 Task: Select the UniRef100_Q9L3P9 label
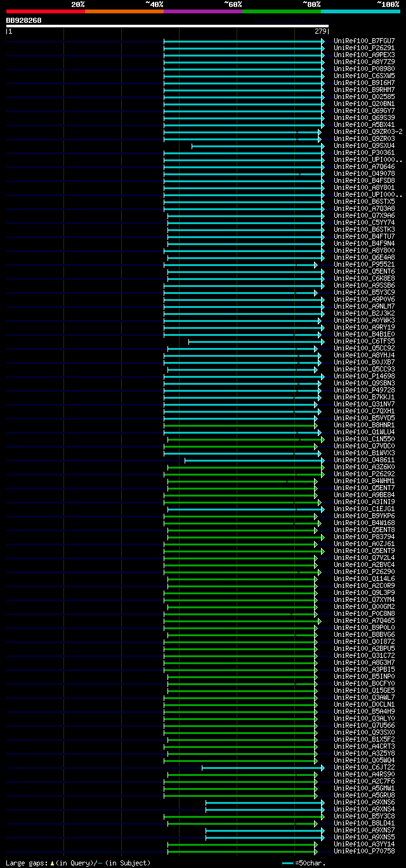(364, 592)
